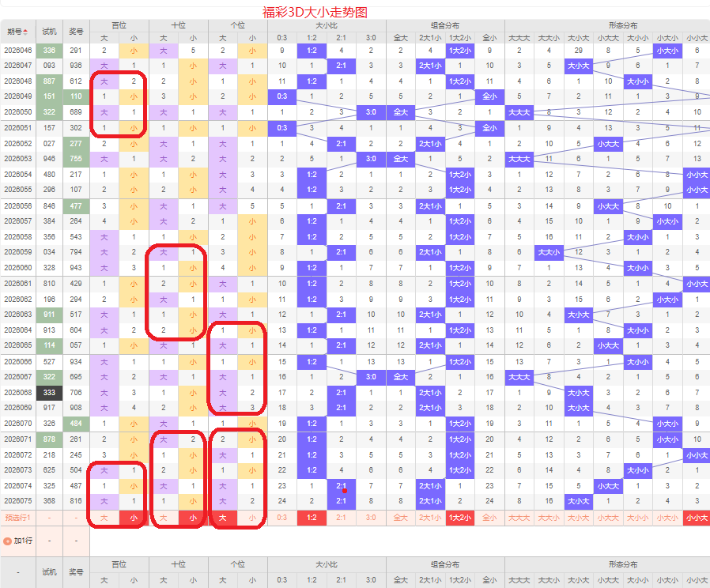Click green 试机 number 878
Screen dimensions: 710x588
point(49,439)
